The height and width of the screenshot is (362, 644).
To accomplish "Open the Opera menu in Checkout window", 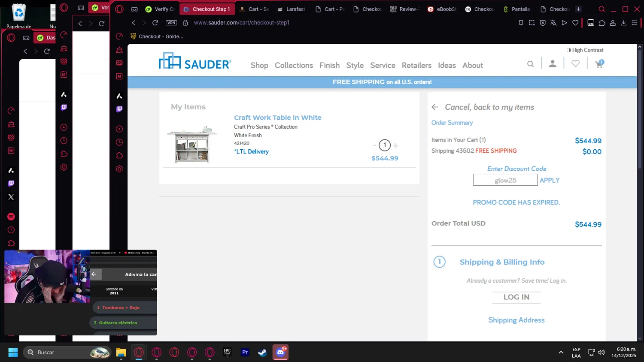I will (119, 9).
